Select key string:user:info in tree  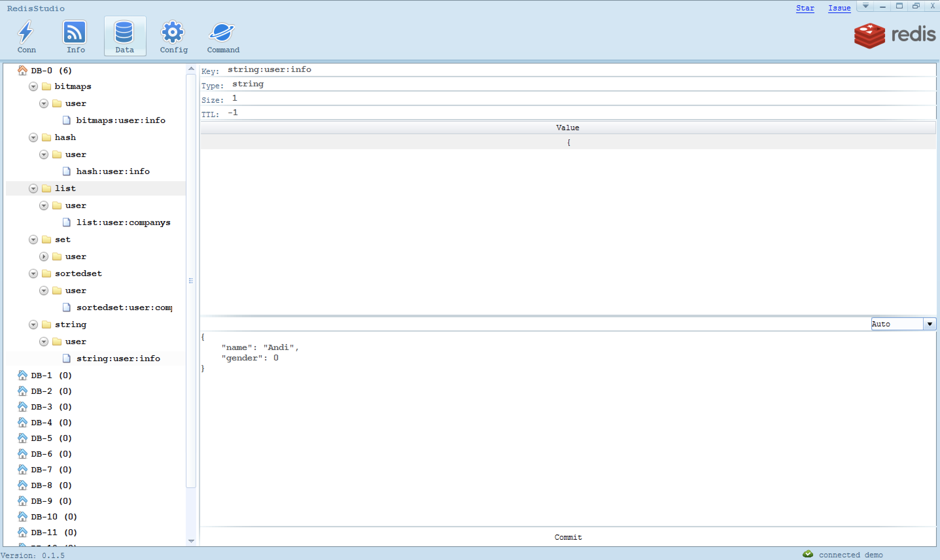(x=118, y=359)
